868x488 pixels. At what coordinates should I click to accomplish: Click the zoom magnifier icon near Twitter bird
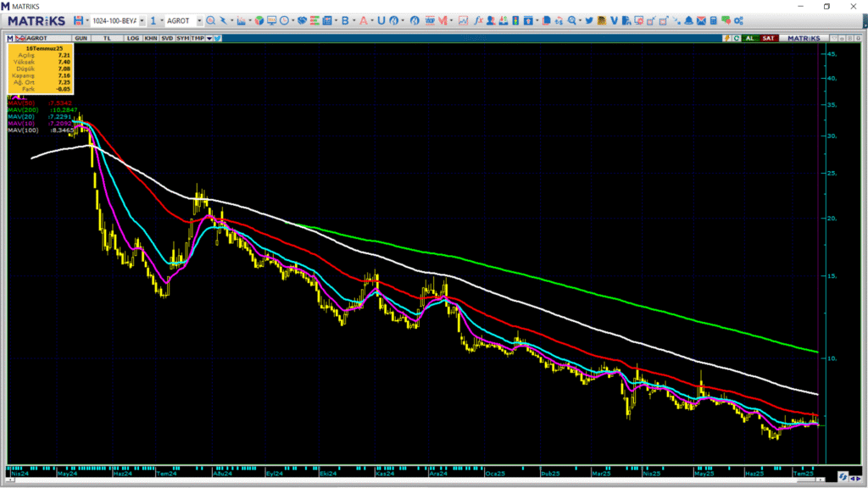click(572, 20)
